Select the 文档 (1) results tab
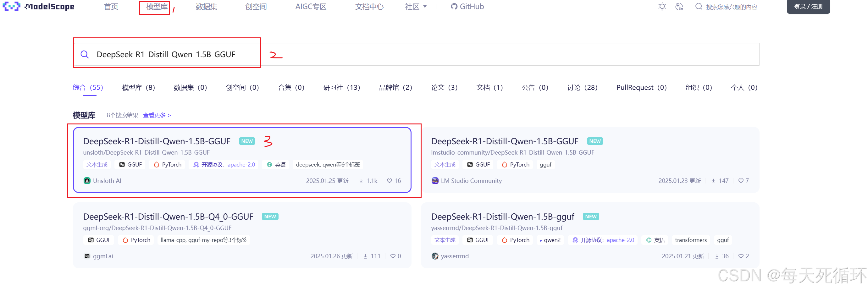The image size is (868, 290). tap(489, 87)
